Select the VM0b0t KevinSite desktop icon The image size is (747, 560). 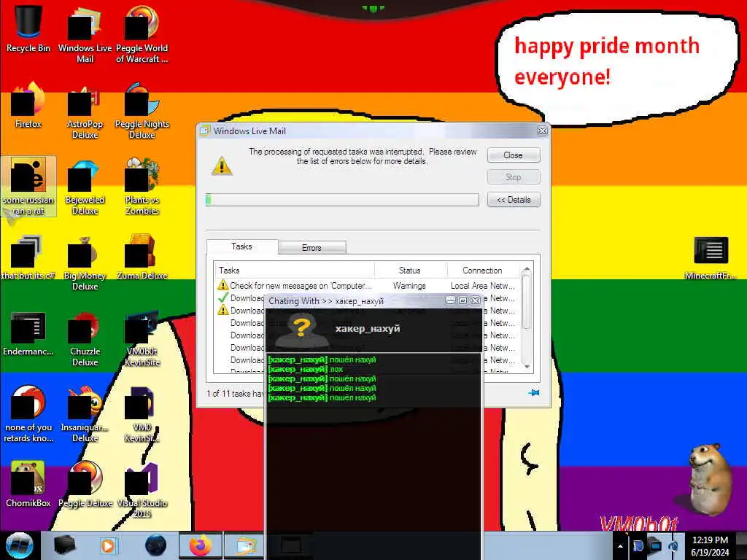[x=142, y=337]
